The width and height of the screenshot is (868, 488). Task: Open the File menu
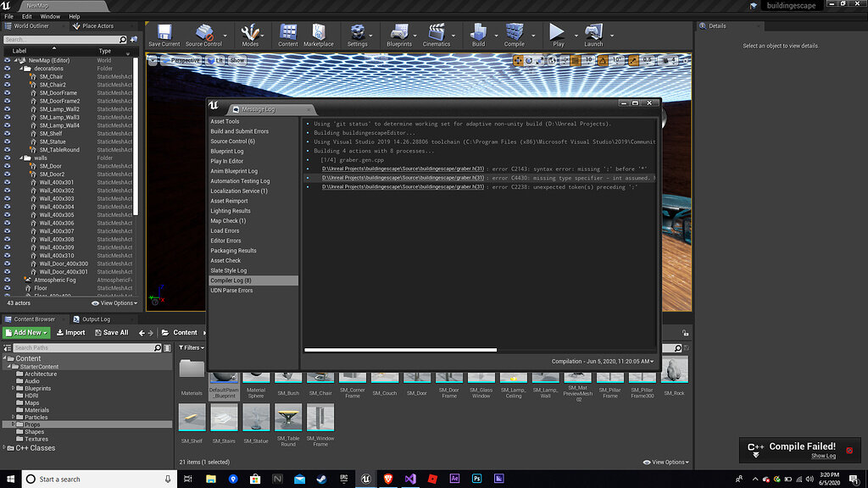coord(8,17)
